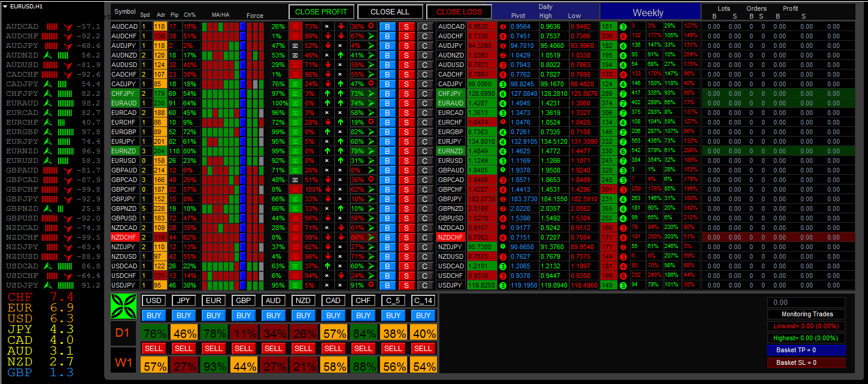This screenshot has height=384, width=868.
Task: Select the GBP currency basket button
Action: [244, 300]
